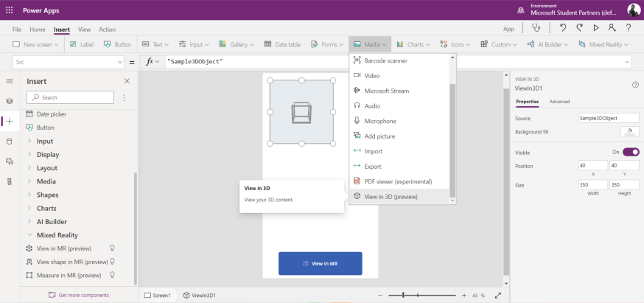
Task: Click Get more components link
Action: tap(78, 295)
